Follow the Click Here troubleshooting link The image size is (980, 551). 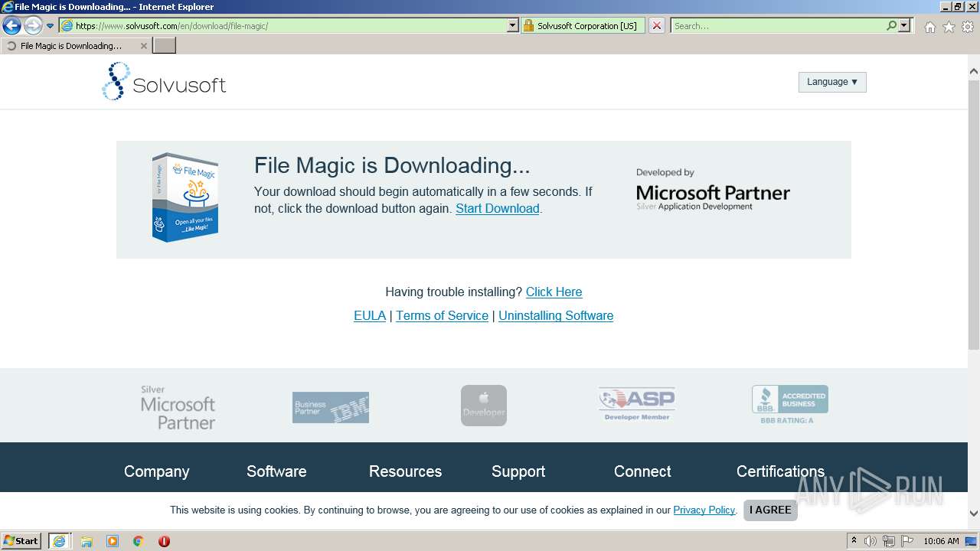(554, 292)
